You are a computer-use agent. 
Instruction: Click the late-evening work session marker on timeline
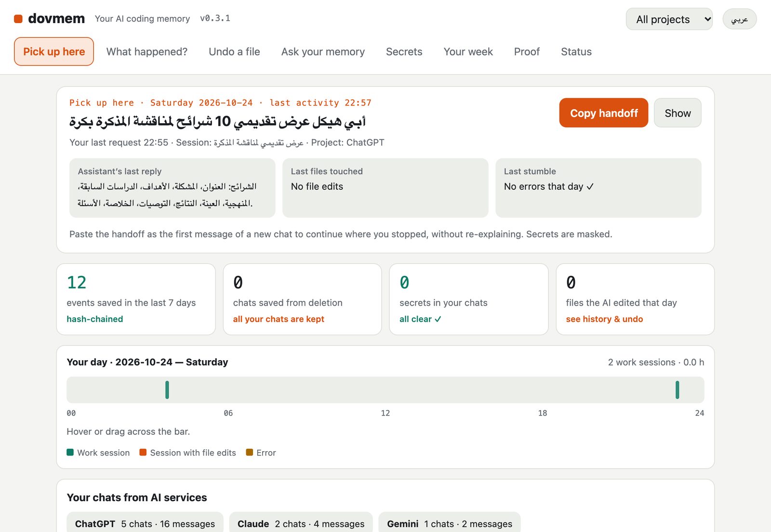click(x=677, y=390)
